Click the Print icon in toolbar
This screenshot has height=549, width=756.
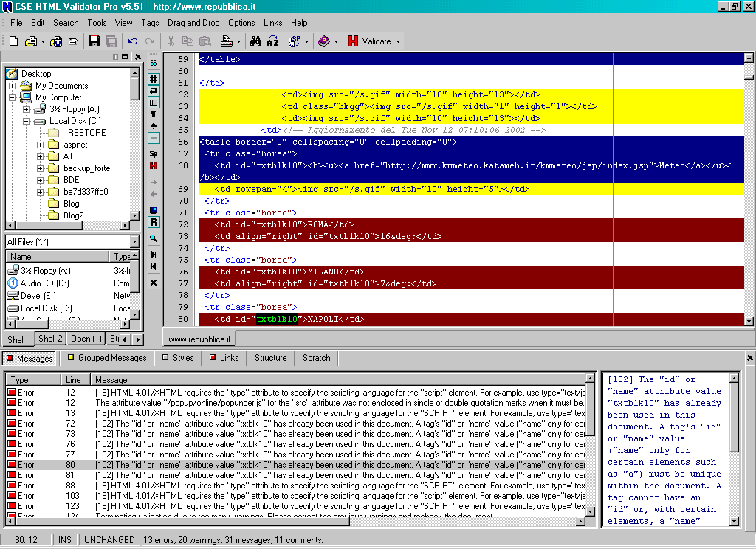click(227, 41)
